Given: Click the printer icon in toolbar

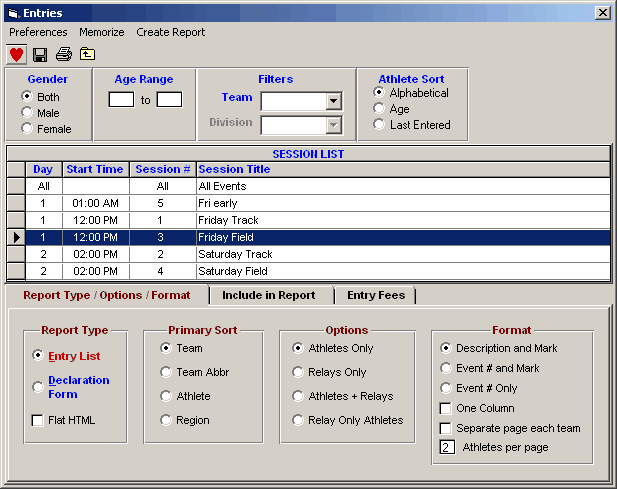Looking at the screenshot, I should coord(64,54).
